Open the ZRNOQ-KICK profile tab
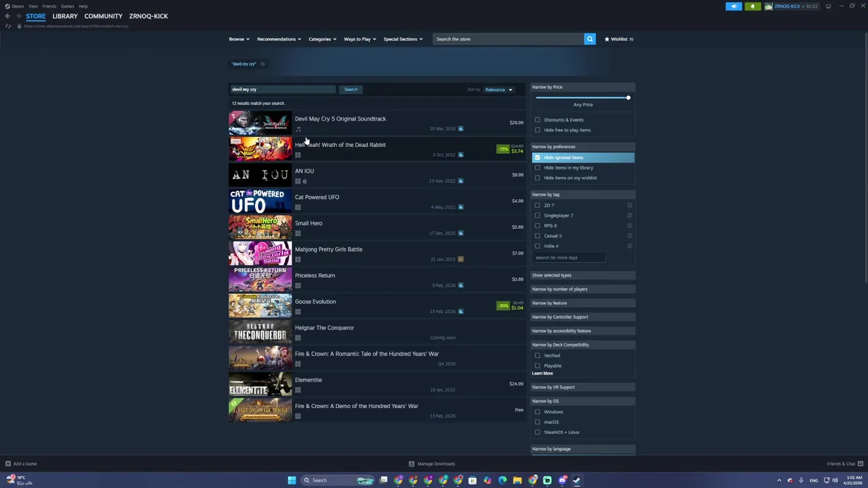 (149, 16)
